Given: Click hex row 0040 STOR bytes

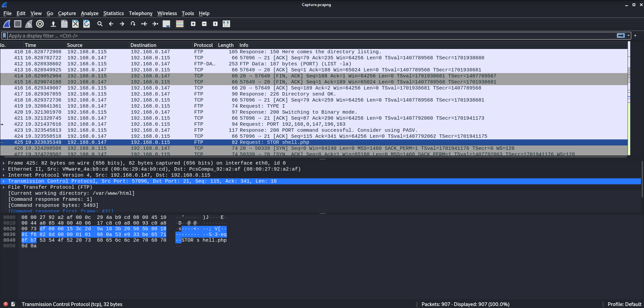Looking at the screenshot, I should coord(94,240).
